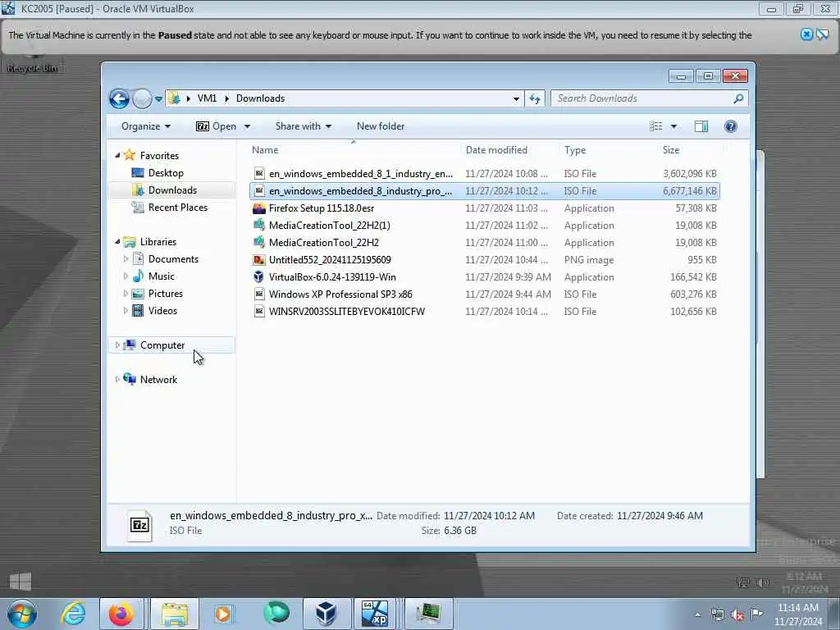This screenshot has width=840, height=630.
Task: Toggle the preview pane icon
Action: pyautogui.click(x=701, y=126)
